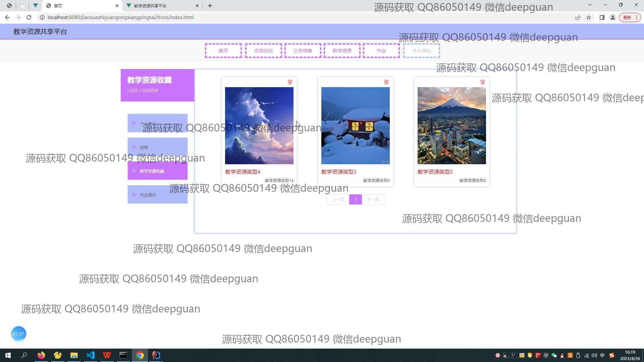Delete the 教学资源名称14 favorite via trash icon
This screenshot has width=644, height=362.
[x=290, y=82]
